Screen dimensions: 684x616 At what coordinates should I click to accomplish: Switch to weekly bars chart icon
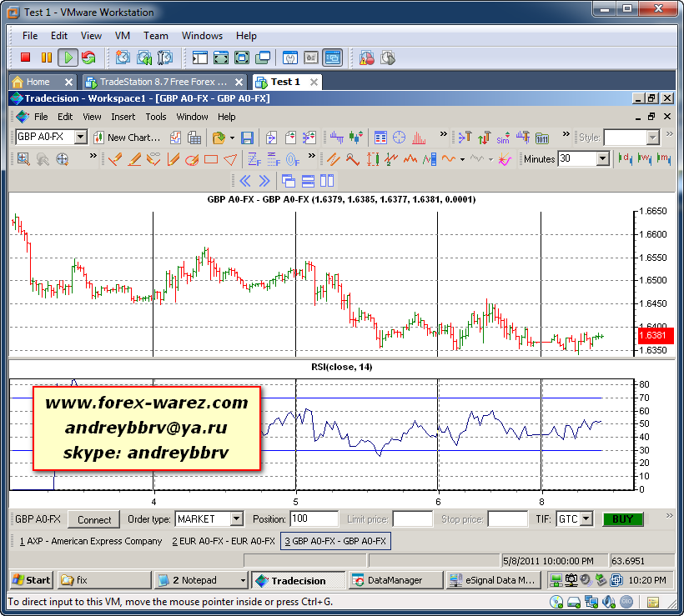(643, 159)
